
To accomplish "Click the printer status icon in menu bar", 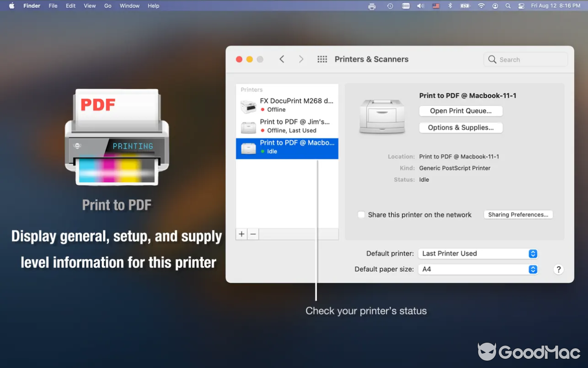I will tap(372, 6).
